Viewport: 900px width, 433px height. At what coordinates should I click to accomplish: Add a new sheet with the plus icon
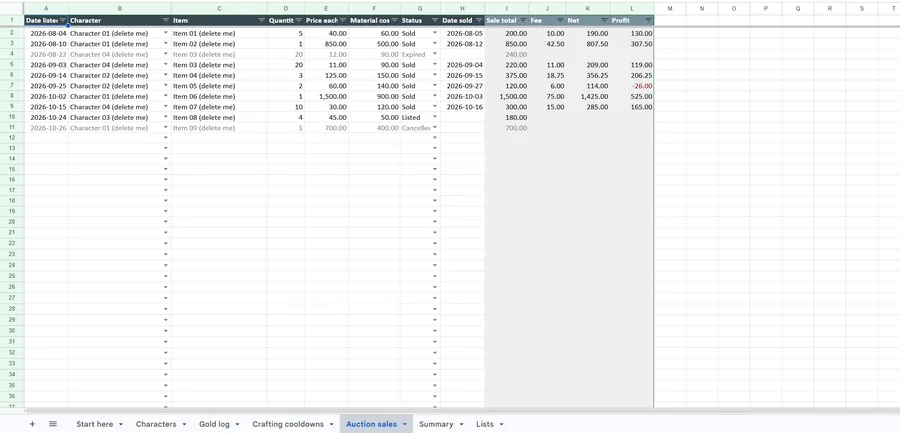(32, 424)
